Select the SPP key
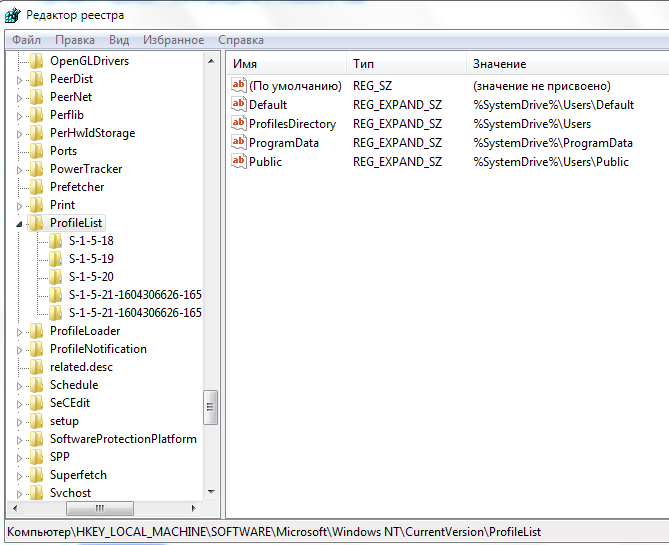This screenshot has width=669, height=545. pyautogui.click(x=59, y=457)
